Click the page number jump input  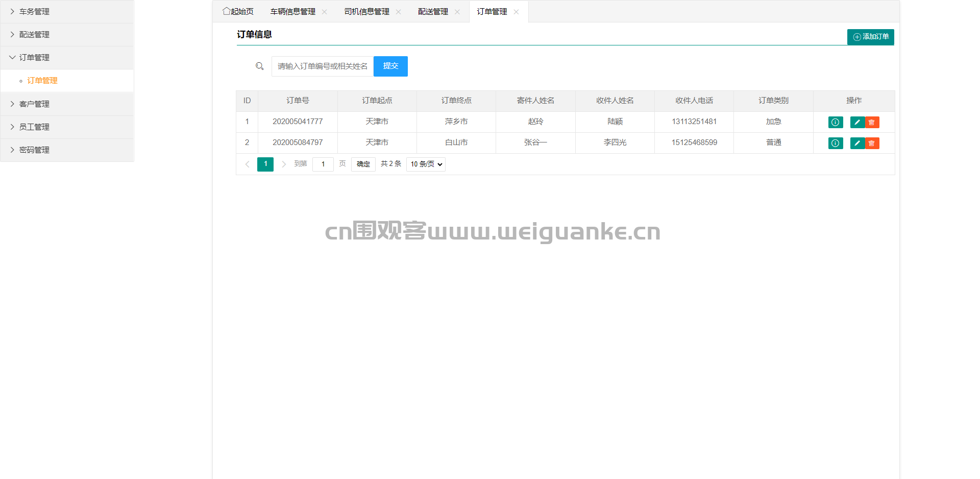tap(323, 164)
